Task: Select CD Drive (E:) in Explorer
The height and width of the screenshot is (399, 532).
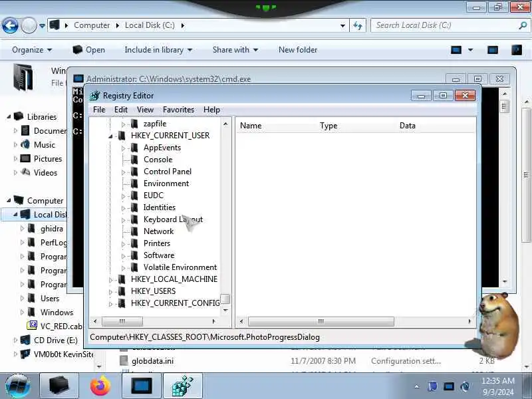Action: click(56, 340)
